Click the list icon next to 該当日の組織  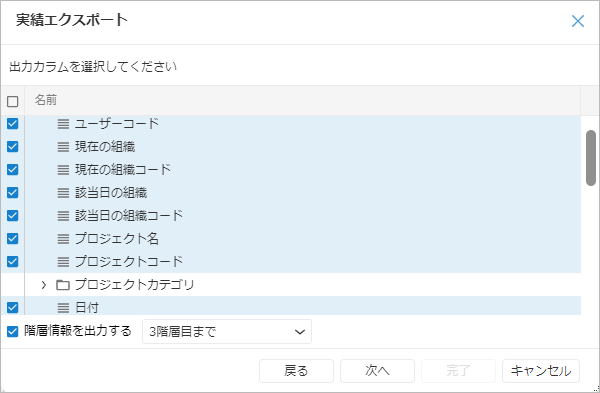(63, 193)
